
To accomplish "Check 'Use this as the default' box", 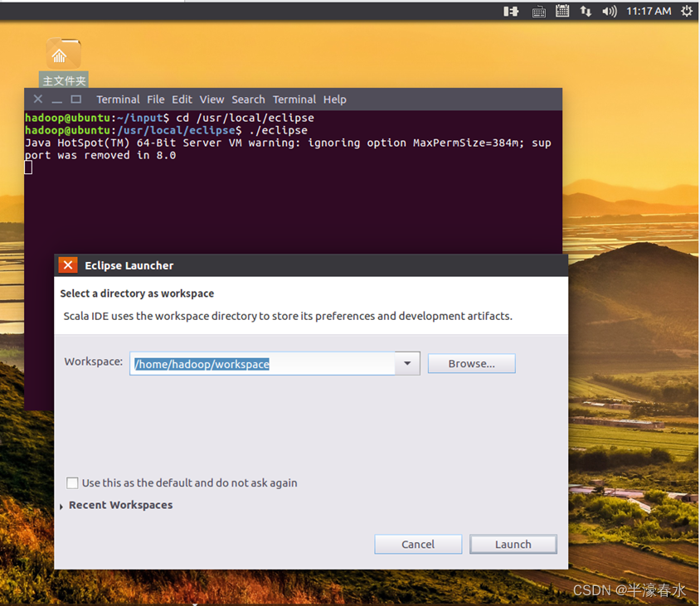I will tap(72, 482).
